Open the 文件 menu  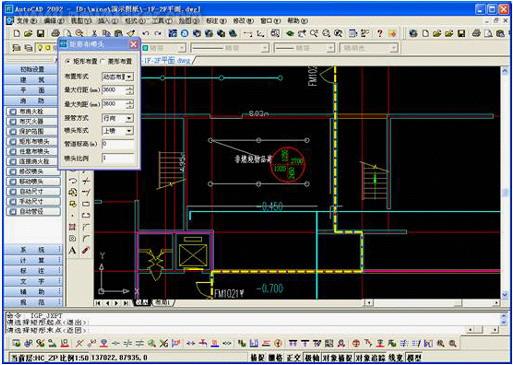pyautogui.click(x=27, y=21)
